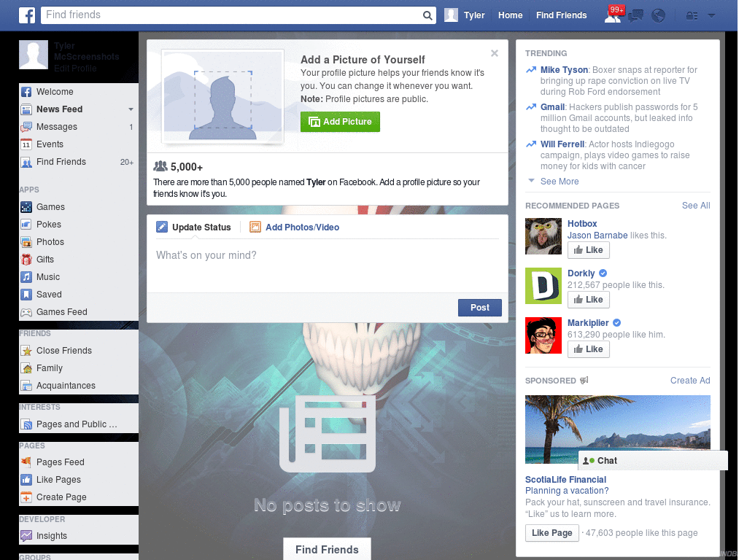
Task: Open account menu dropdown arrow in top bar
Action: point(711,15)
